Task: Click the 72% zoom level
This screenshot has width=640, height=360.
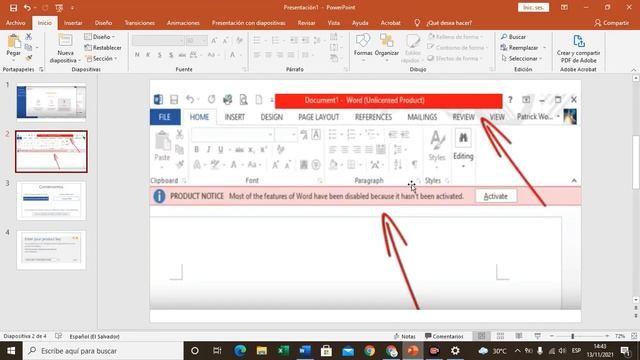Action: [620, 336]
